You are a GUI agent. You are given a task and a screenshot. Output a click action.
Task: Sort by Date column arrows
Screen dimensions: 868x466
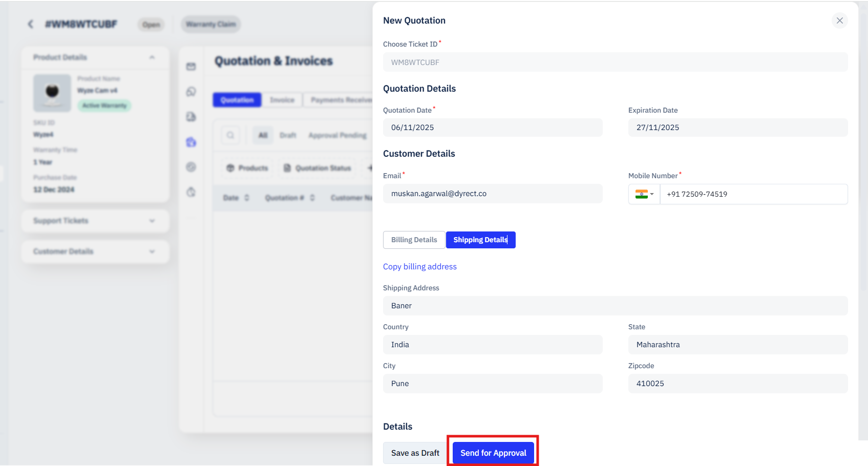[x=247, y=198]
